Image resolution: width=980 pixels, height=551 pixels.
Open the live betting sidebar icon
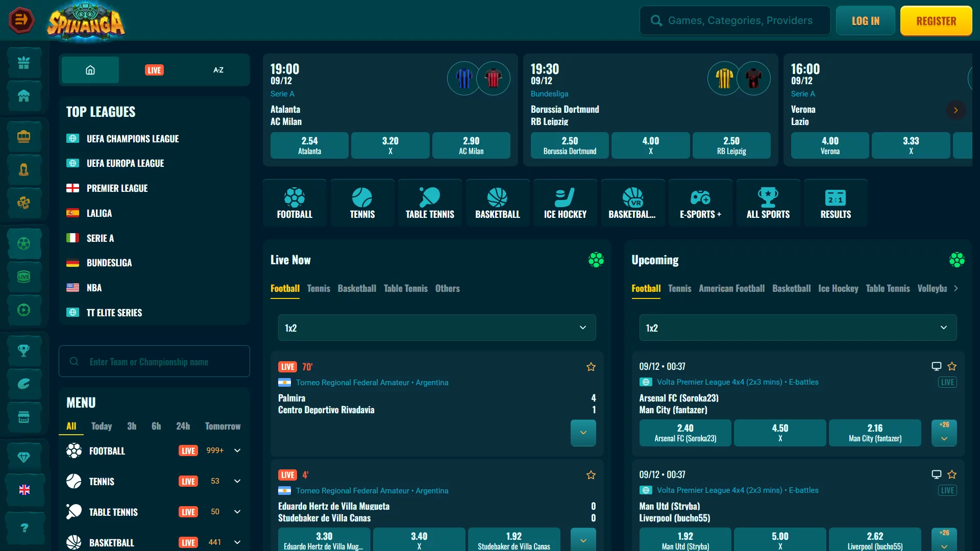pyautogui.click(x=24, y=277)
